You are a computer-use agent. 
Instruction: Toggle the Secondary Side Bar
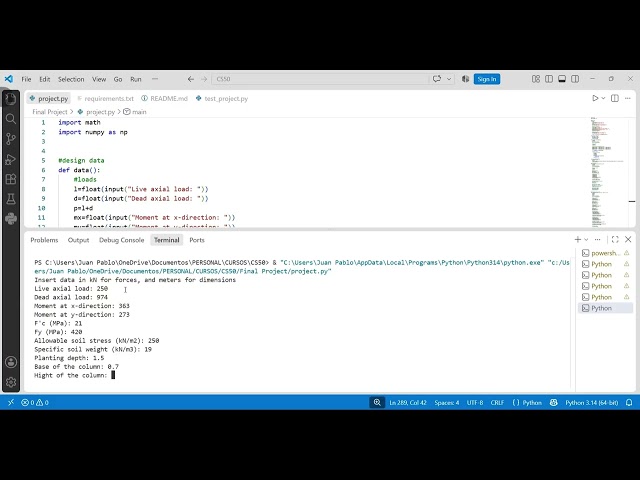[575, 79]
